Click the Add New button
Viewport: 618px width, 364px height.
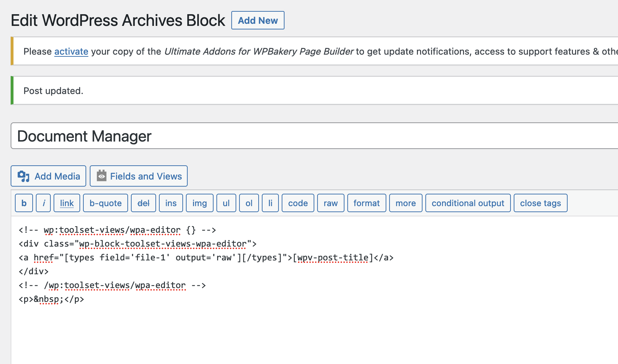click(x=258, y=20)
